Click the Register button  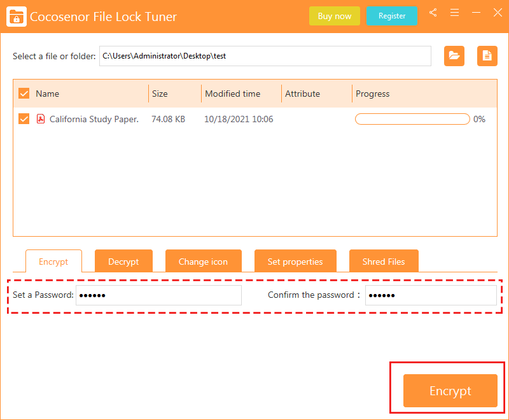[x=392, y=16]
